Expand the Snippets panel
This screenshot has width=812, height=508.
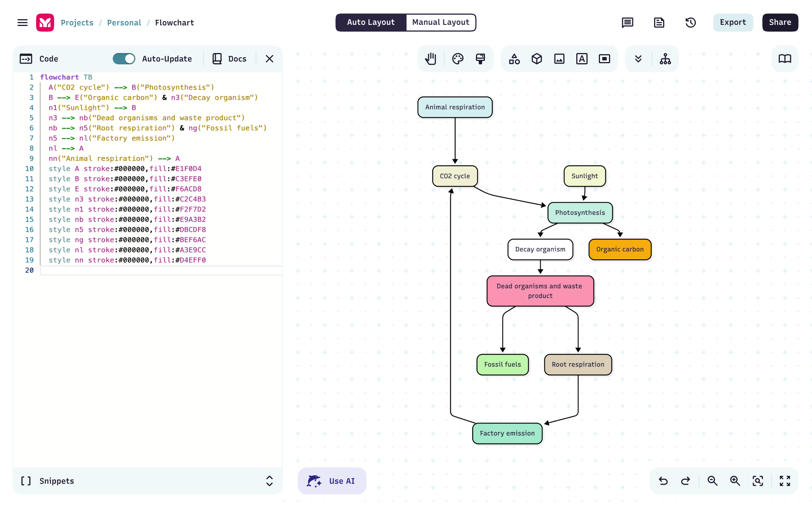(269, 481)
